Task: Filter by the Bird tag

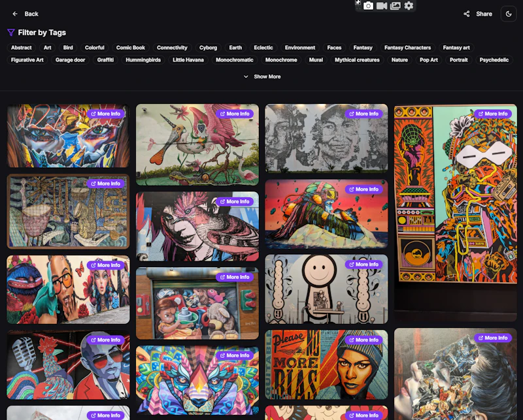Action: (x=68, y=48)
